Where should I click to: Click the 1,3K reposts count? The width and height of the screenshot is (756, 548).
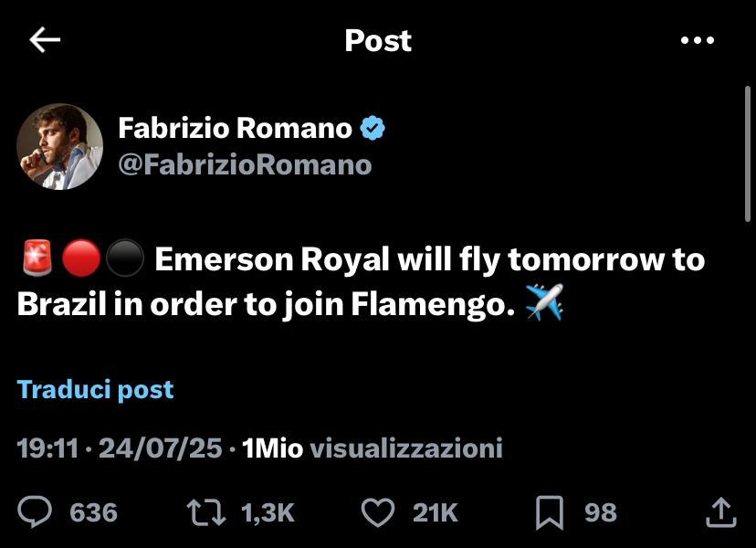[268, 512]
